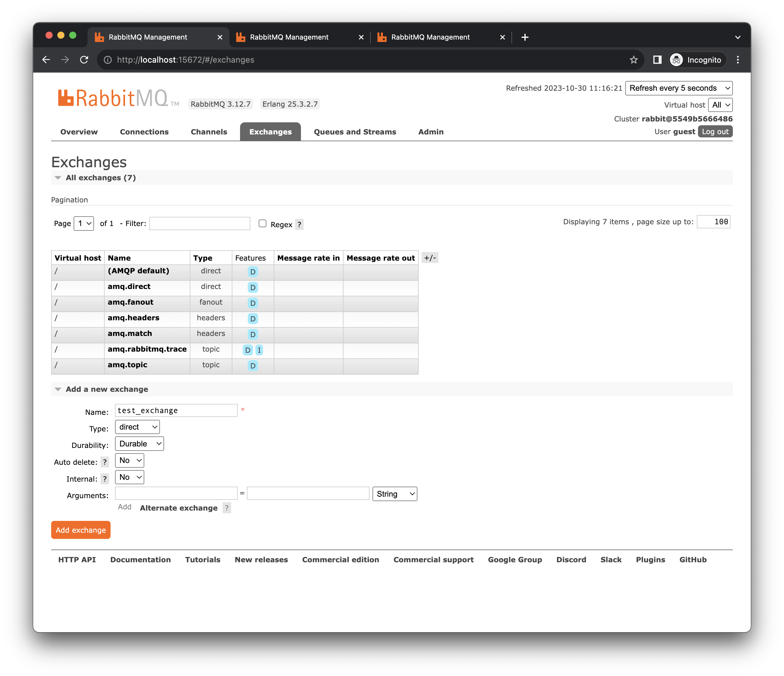Enable the Regex filter checkbox
This screenshot has height=676, width=784.
pos(262,223)
